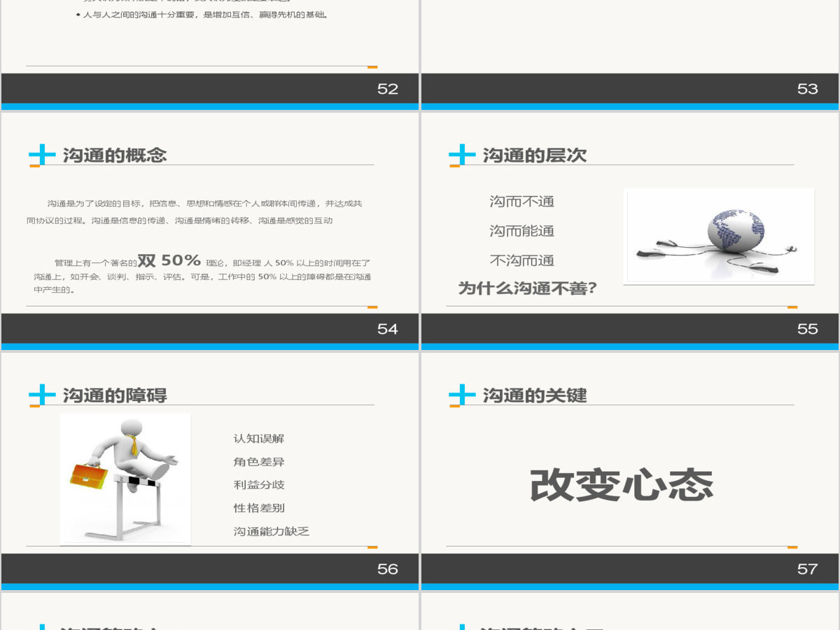This screenshot has width=840, height=630.
Task: Click the hurdle-jumping figure image
Action: [125, 479]
